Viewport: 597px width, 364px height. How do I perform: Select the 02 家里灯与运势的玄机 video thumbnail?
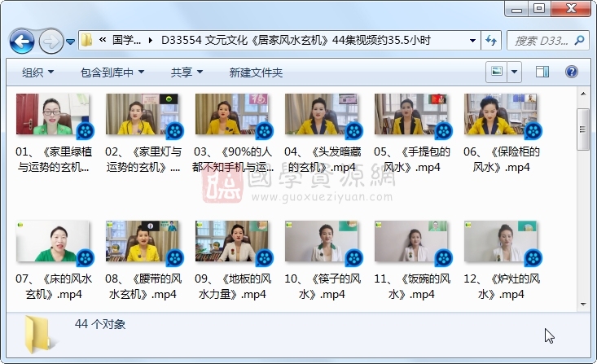click(x=143, y=114)
